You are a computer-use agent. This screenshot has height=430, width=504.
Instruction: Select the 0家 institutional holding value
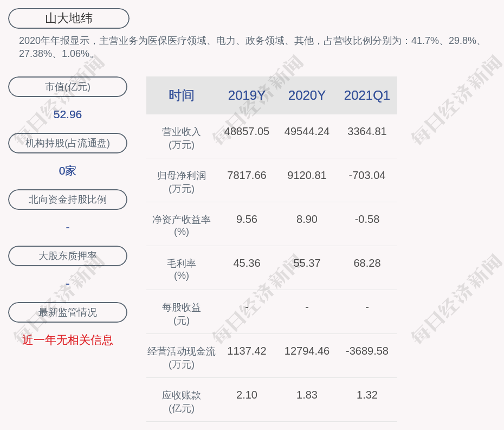(x=68, y=171)
